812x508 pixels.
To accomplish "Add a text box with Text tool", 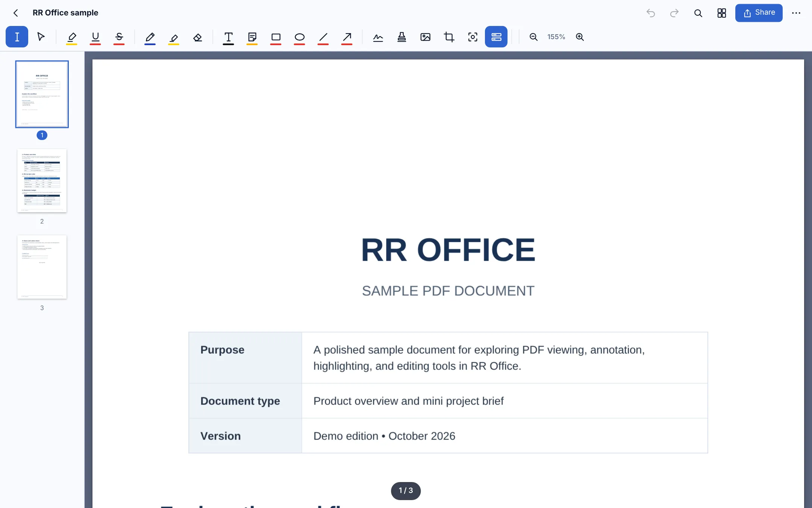I will (x=228, y=38).
